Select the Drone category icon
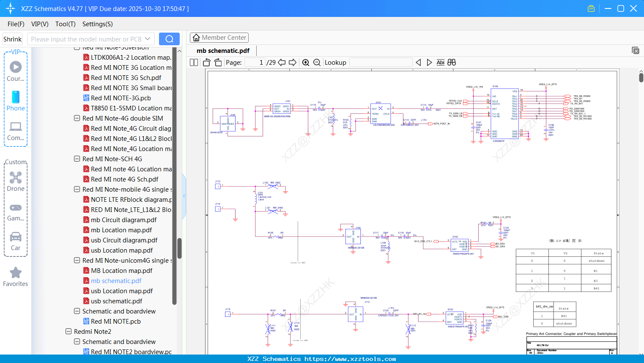Viewport: 644px width, 363px height. 16,177
